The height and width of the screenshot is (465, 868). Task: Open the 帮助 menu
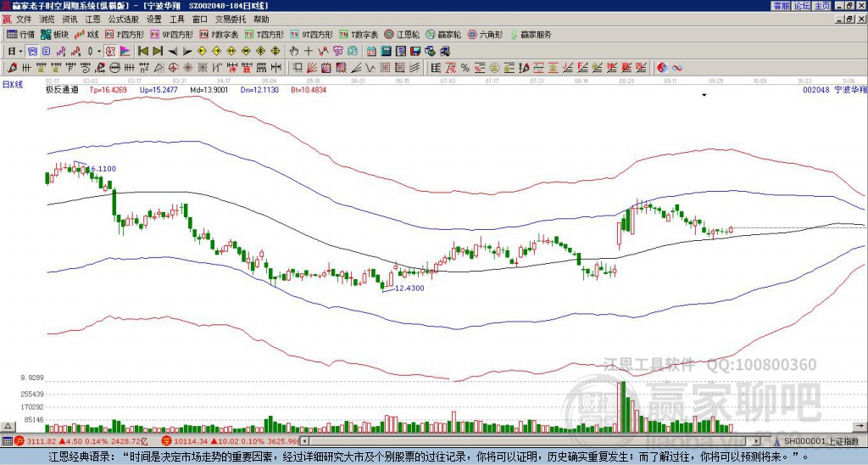[261, 20]
